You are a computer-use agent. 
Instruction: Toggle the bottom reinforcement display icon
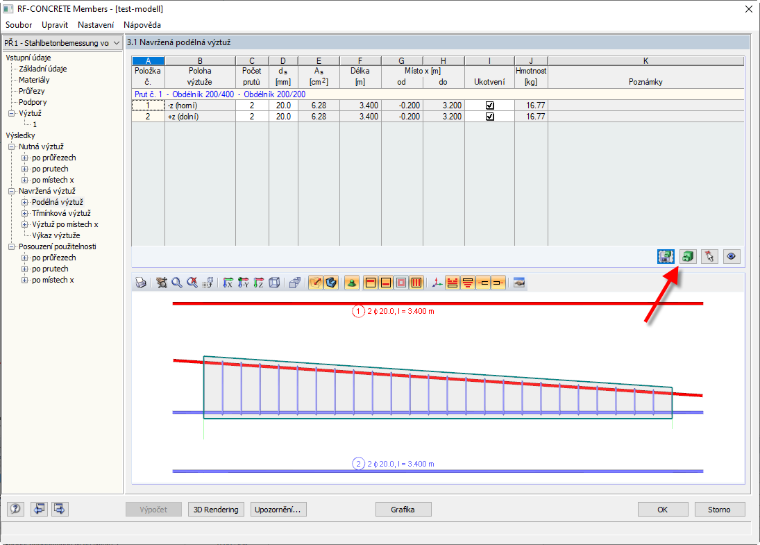(386, 283)
